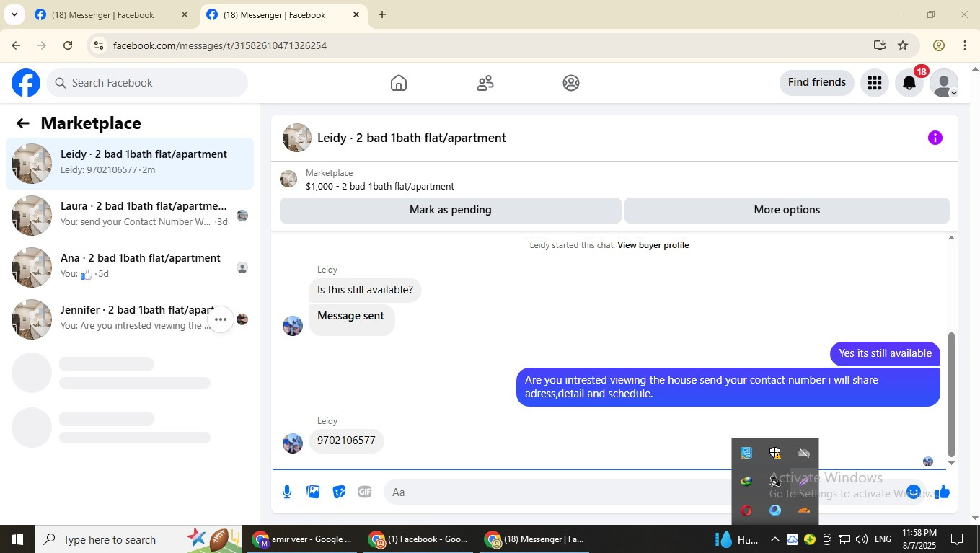The image size is (980, 553).
Task: Close the second active Messenger tab
Action: [356, 14]
